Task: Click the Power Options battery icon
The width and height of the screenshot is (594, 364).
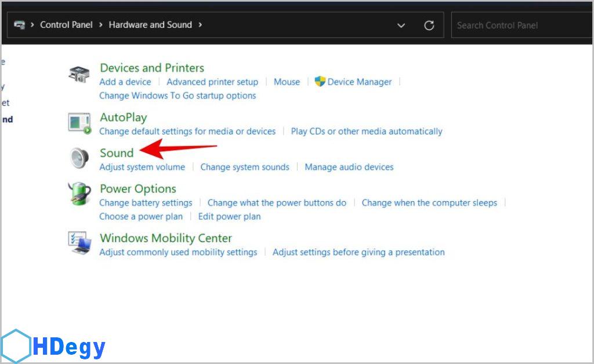Action: point(79,194)
